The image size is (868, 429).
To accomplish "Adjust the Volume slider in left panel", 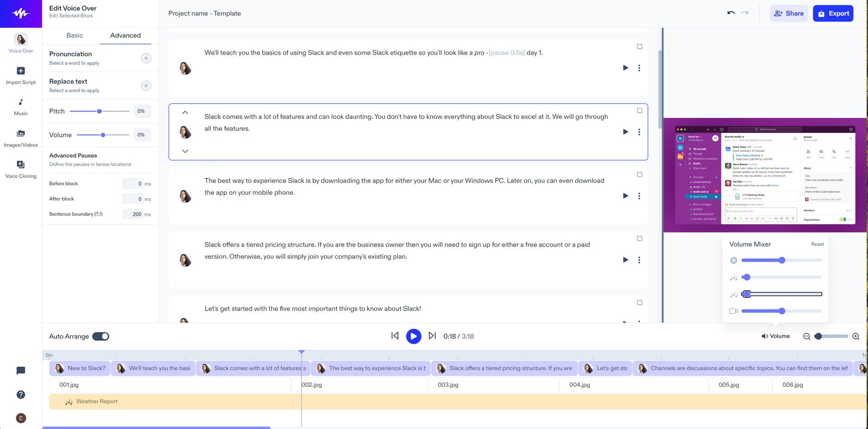I will pos(103,135).
